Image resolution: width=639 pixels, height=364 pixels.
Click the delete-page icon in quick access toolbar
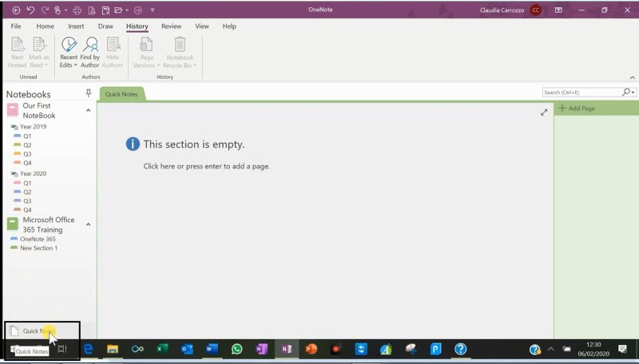coord(105,10)
